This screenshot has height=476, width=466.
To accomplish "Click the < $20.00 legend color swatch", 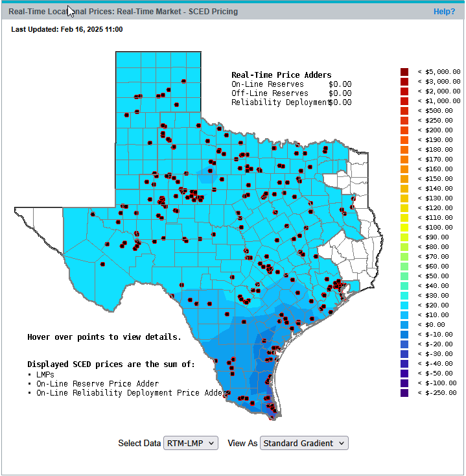I will pyautogui.click(x=404, y=305).
